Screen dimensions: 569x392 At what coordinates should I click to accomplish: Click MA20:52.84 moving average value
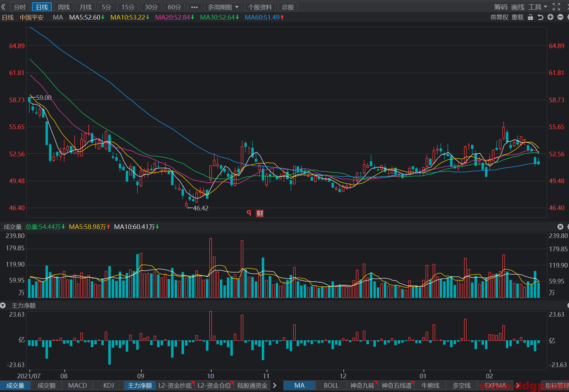pos(174,17)
